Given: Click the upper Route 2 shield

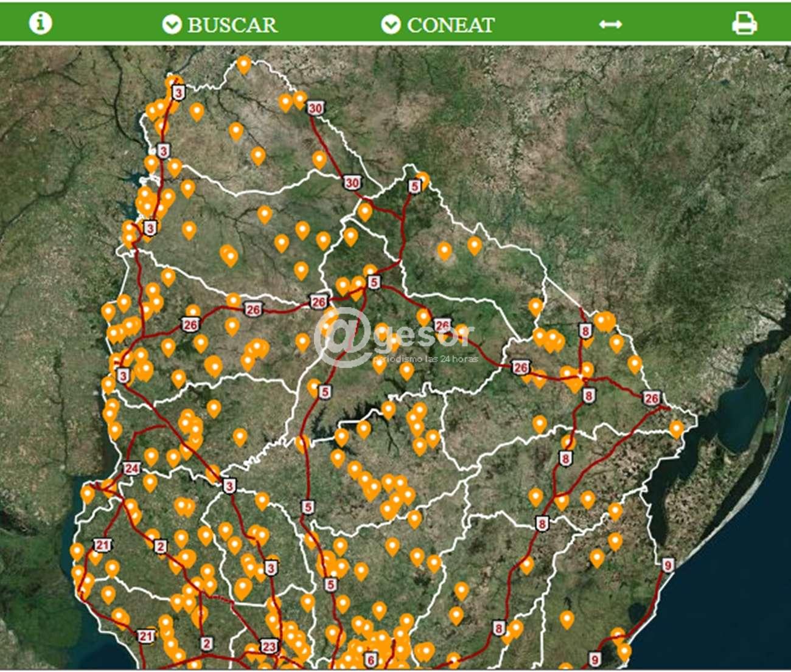Looking at the screenshot, I should 160,546.
